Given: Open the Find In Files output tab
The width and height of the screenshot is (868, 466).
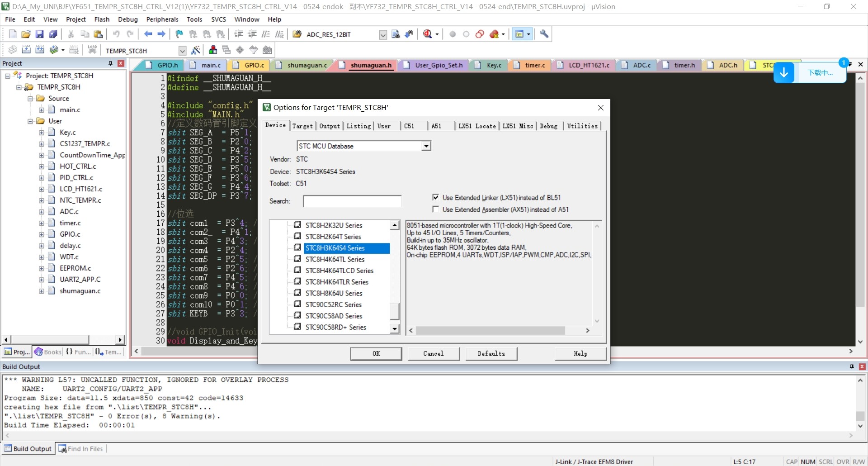Looking at the screenshot, I should point(81,449).
